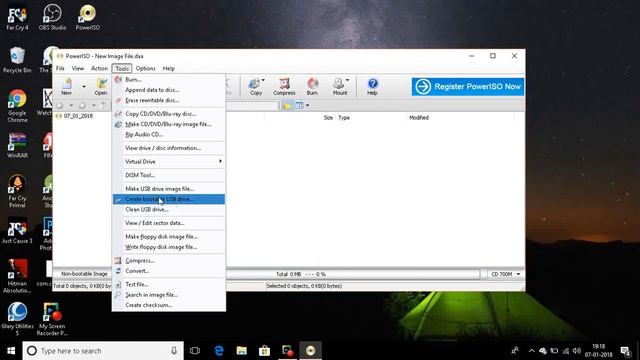This screenshot has height=360, width=640.
Task: Open the PowerISO desktop shortcut
Action: pos(87,18)
